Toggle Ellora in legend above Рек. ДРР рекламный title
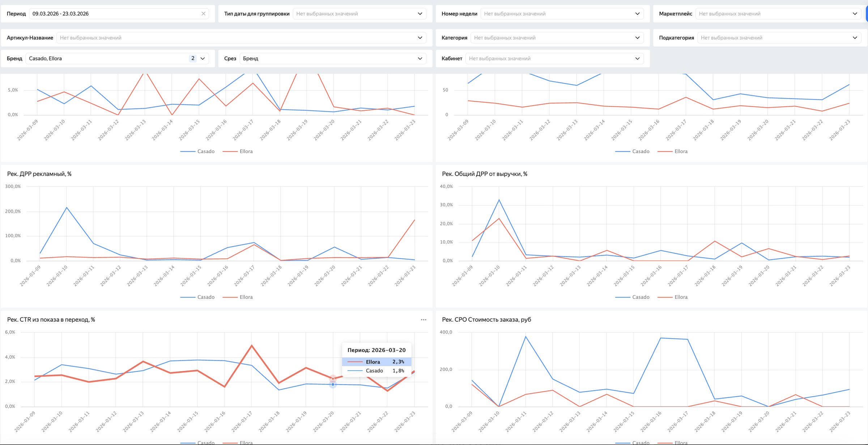 [238, 151]
